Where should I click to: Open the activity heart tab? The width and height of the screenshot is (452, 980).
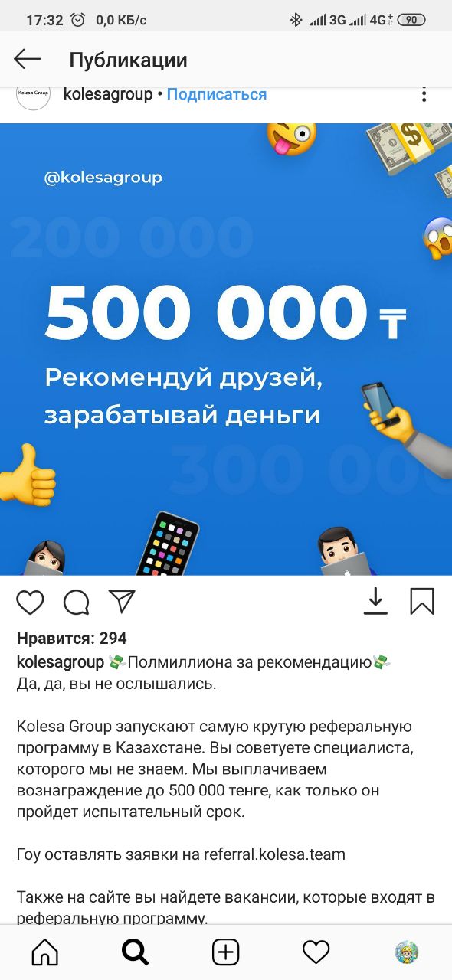tap(316, 952)
